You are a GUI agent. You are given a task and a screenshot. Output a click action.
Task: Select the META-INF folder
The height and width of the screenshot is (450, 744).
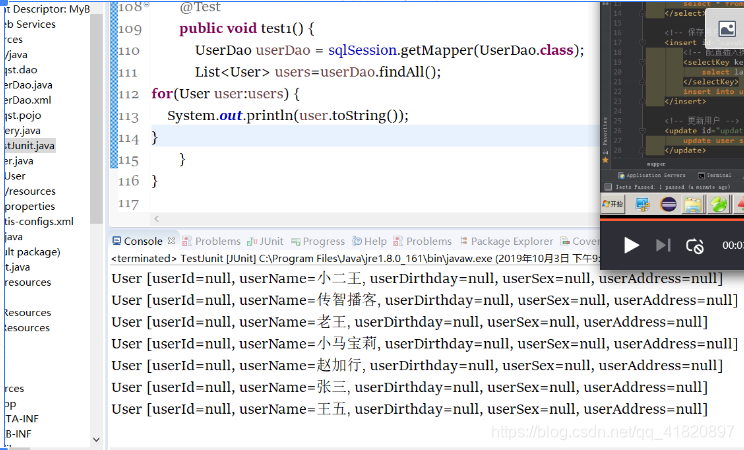click(x=21, y=419)
